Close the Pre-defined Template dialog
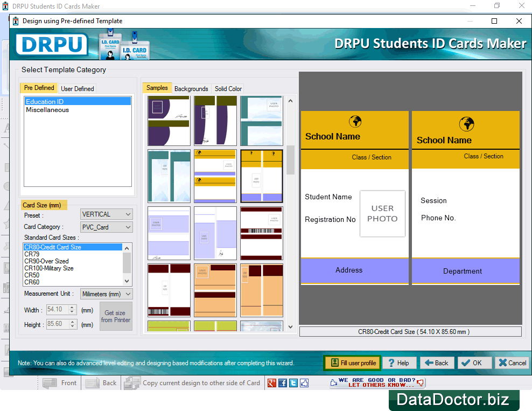The width and height of the screenshot is (532, 411). coord(519,21)
